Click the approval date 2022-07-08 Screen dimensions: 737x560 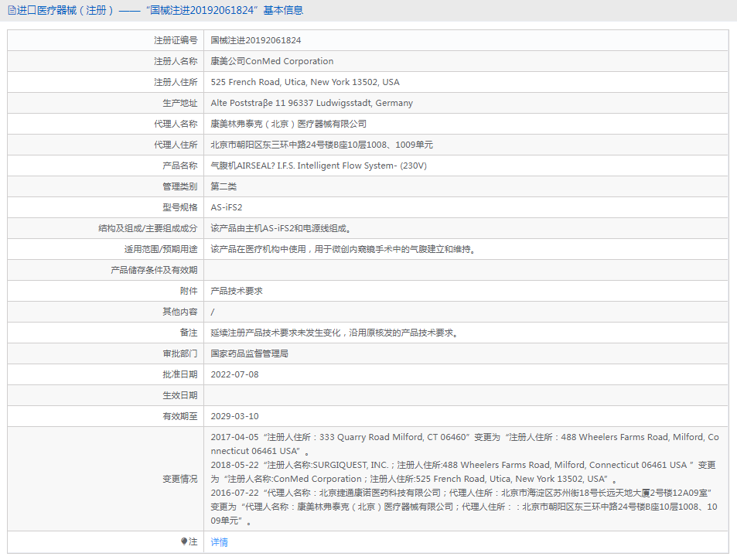[234, 374]
